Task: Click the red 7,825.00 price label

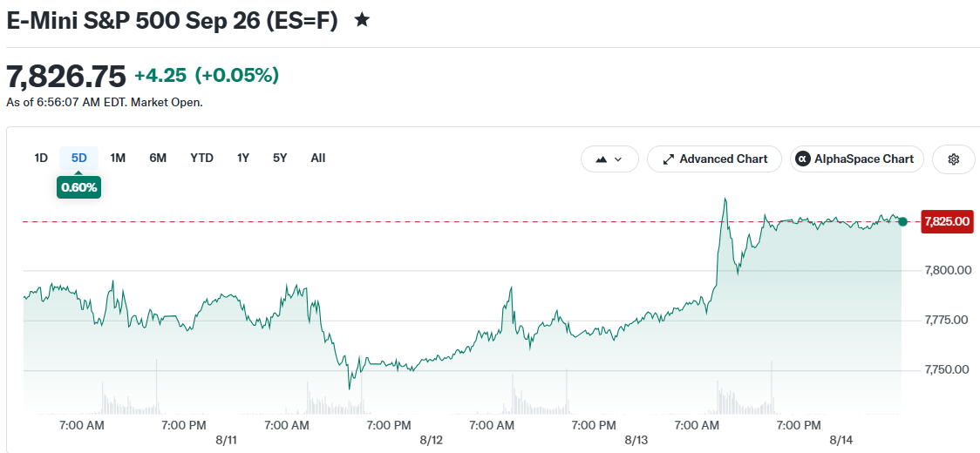Action: tap(948, 222)
